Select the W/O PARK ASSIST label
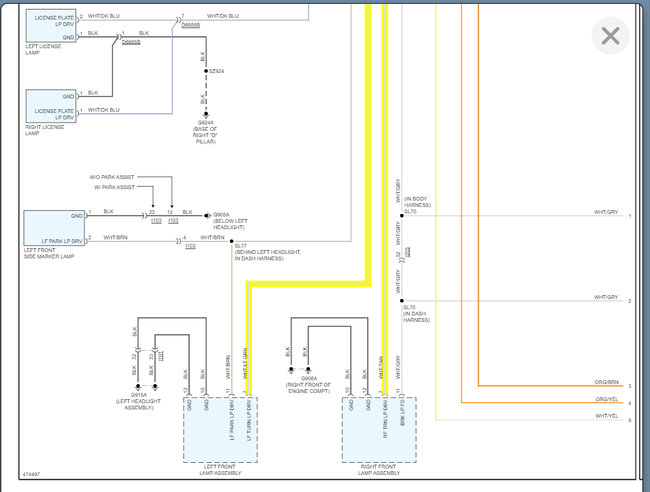The width and height of the screenshot is (650, 492). 112,177
